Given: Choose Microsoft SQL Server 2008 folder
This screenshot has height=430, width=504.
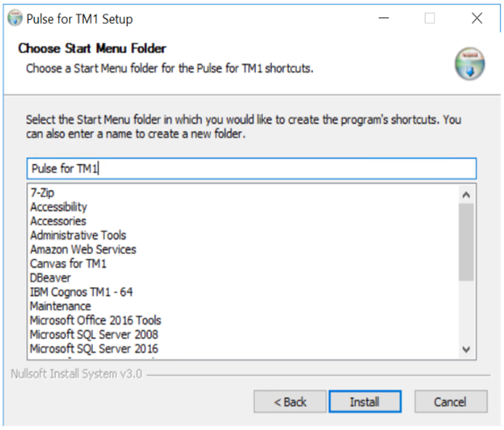Looking at the screenshot, I should pyautogui.click(x=94, y=334).
